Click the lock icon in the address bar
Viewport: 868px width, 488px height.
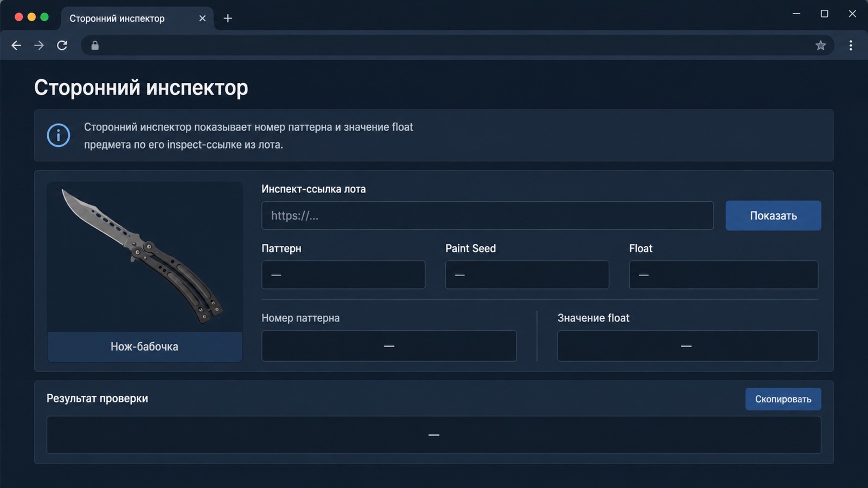tap(95, 46)
